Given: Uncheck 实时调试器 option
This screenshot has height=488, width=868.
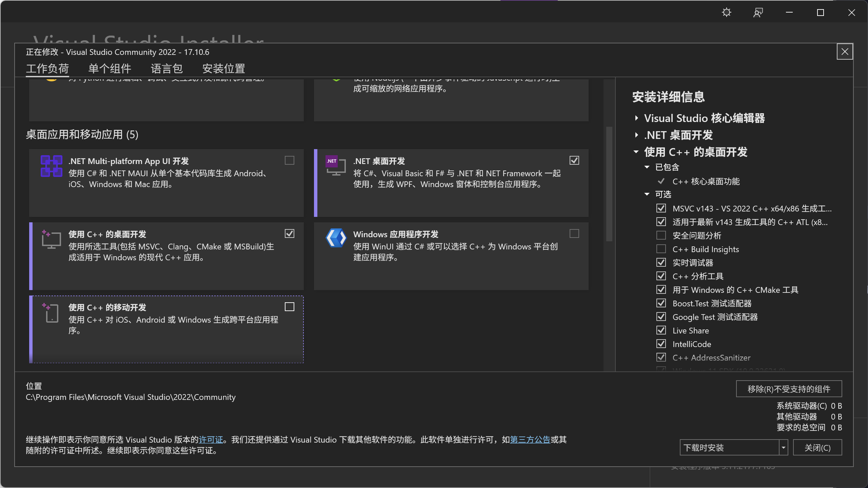Looking at the screenshot, I should tap(661, 262).
